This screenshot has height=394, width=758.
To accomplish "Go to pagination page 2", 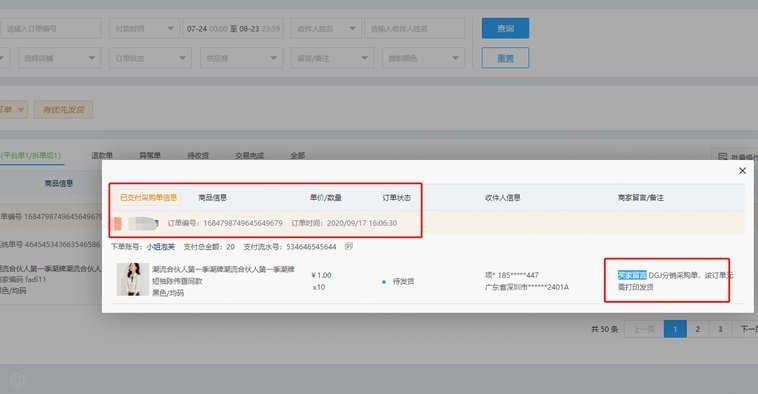I will click(698, 329).
